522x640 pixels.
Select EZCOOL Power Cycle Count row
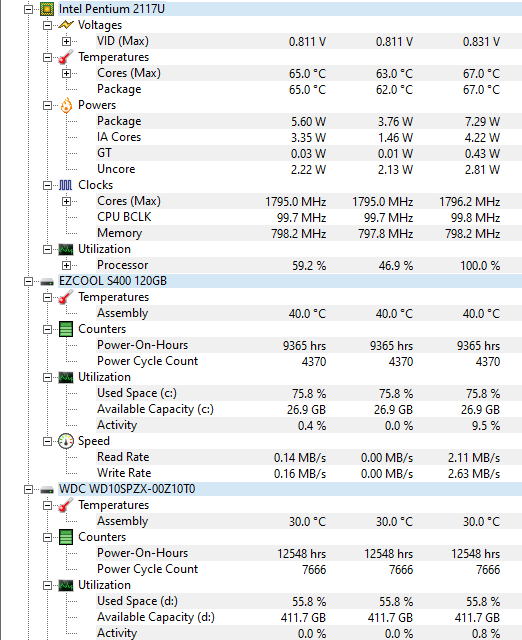(x=309, y=361)
